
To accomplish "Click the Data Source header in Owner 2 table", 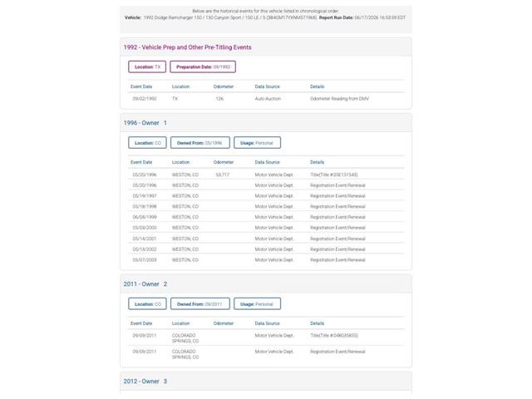I will (x=268, y=323).
